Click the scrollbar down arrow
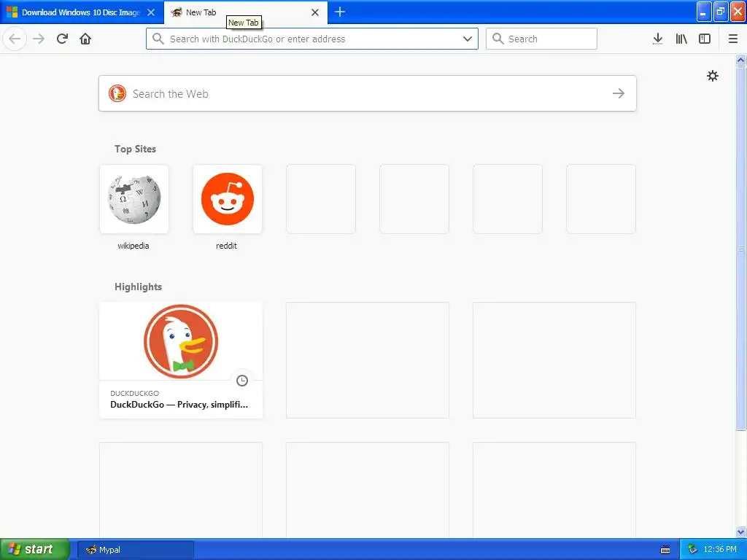 coord(741,532)
